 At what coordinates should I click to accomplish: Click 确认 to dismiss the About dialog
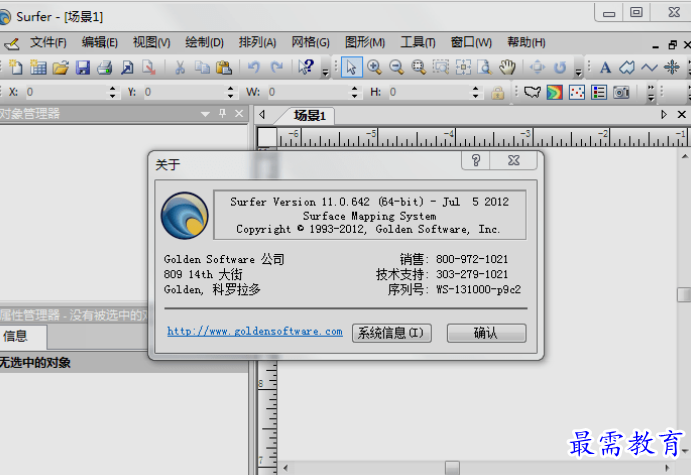point(486,333)
